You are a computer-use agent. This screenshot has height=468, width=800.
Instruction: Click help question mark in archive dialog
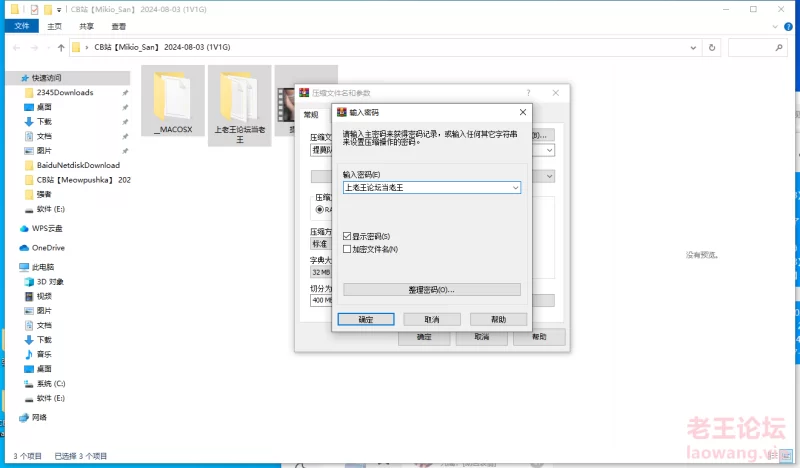click(529, 93)
